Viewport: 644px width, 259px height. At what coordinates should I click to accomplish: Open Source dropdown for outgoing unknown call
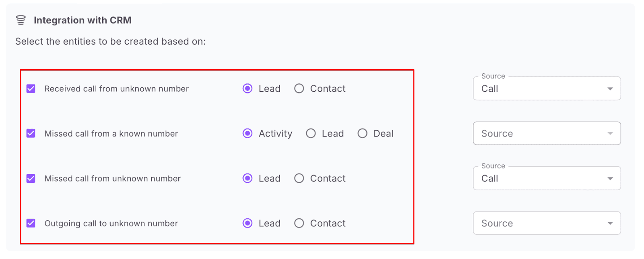(x=547, y=223)
